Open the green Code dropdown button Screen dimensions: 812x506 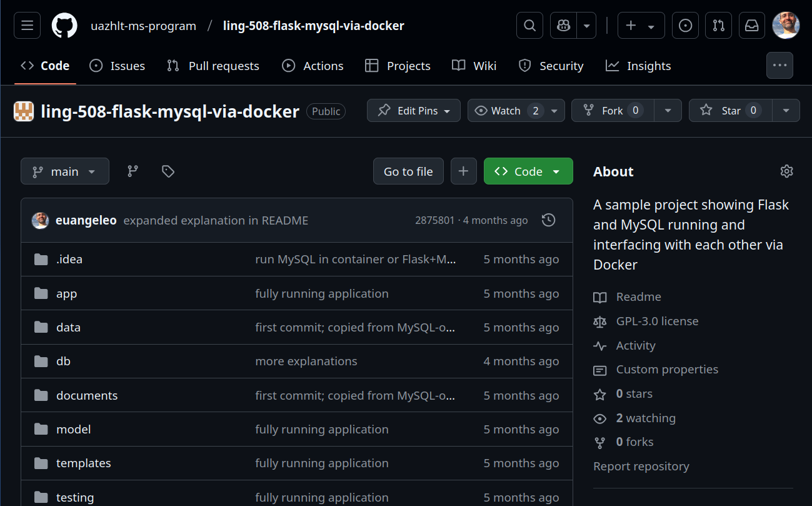(528, 171)
